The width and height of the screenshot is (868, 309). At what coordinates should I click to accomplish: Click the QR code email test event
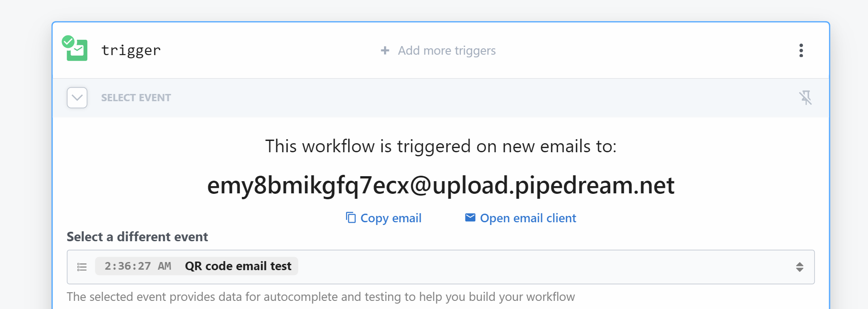(x=238, y=266)
